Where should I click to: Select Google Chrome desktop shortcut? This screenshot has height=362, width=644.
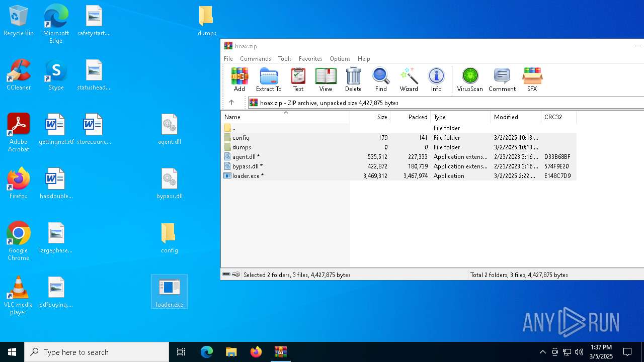click(x=19, y=241)
